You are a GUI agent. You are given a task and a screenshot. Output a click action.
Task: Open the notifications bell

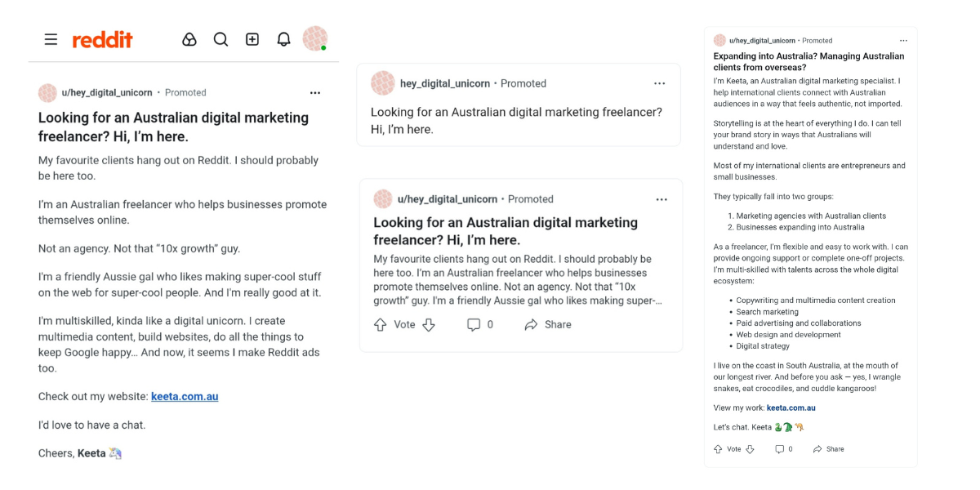coord(283,39)
